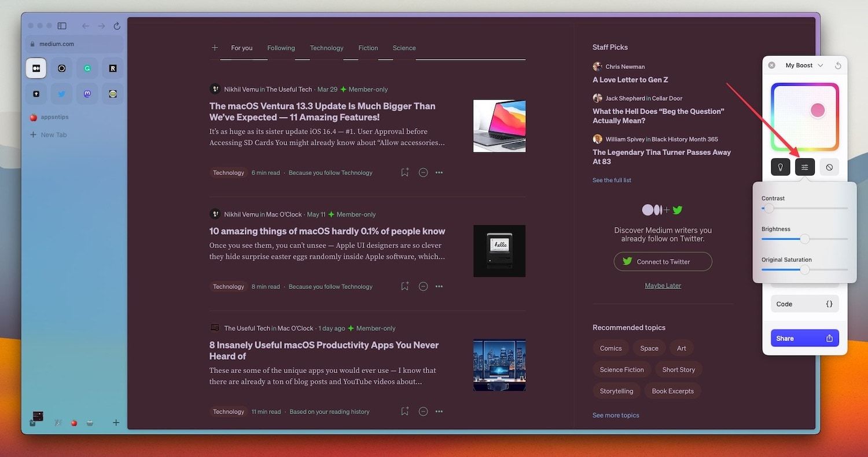The height and width of the screenshot is (457, 868).
Task: Click the Connect to Twitter button
Action: (663, 262)
